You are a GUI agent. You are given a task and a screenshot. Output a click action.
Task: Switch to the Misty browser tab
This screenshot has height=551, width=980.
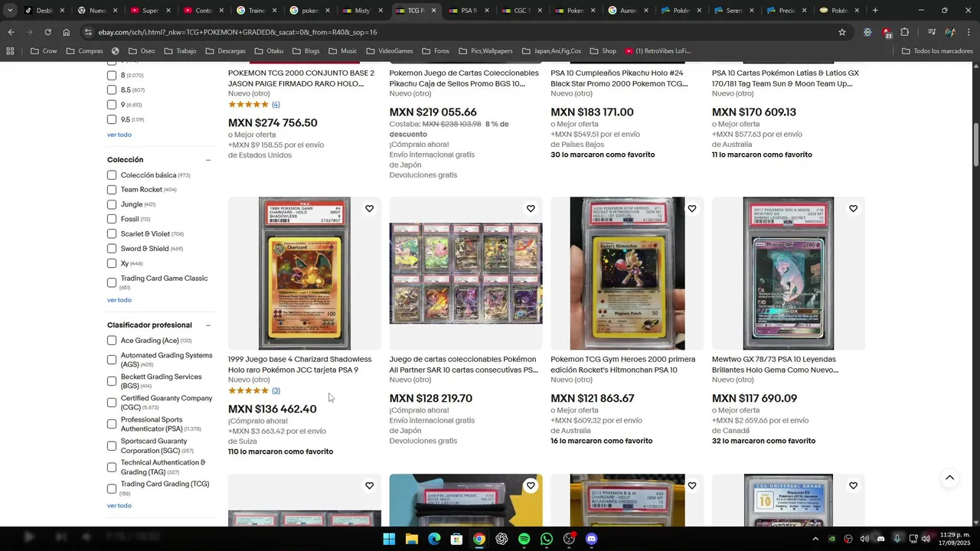[362, 11]
